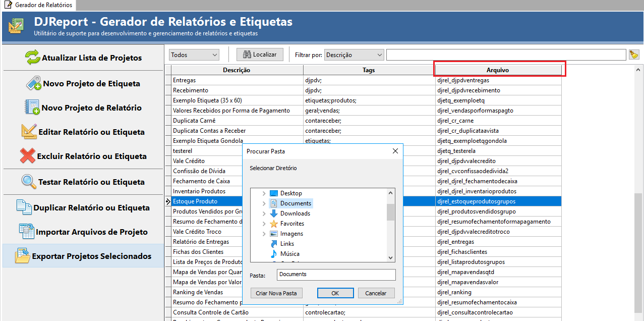Expand the Downloads folder tree node

pyautogui.click(x=264, y=213)
